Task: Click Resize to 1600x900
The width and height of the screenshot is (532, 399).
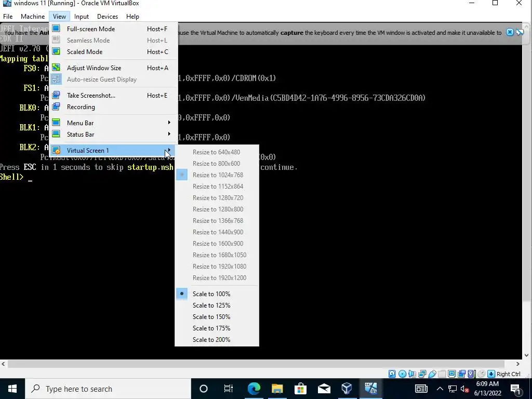Action: [x=217, y=244]
